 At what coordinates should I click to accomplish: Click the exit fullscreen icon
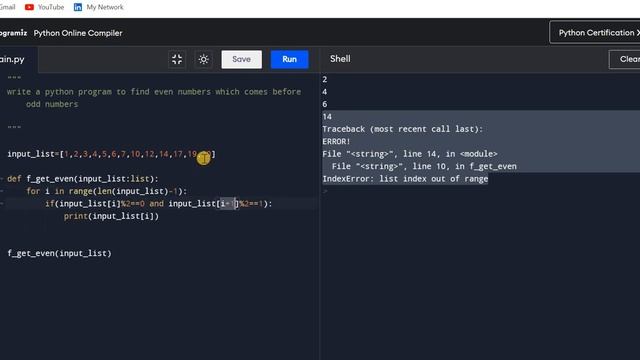tap(177, 59)
